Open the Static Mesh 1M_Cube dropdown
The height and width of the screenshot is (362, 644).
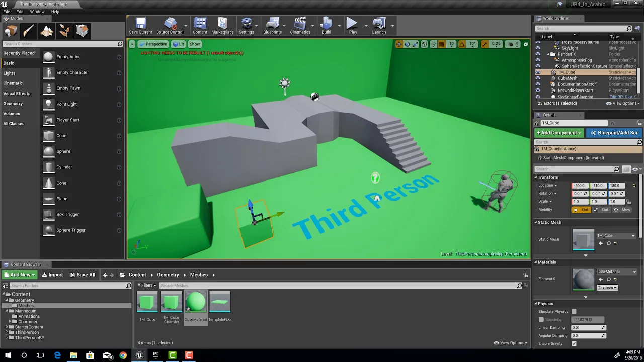[616, 236]
